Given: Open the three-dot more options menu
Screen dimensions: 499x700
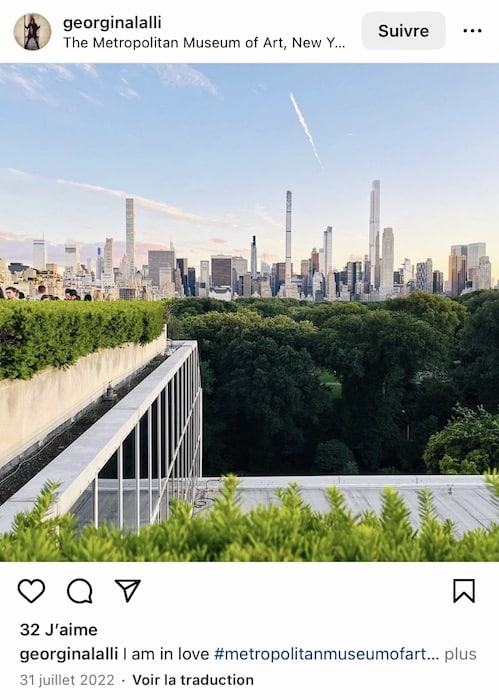Looking at the screenshot, I should tap(472, 31).
